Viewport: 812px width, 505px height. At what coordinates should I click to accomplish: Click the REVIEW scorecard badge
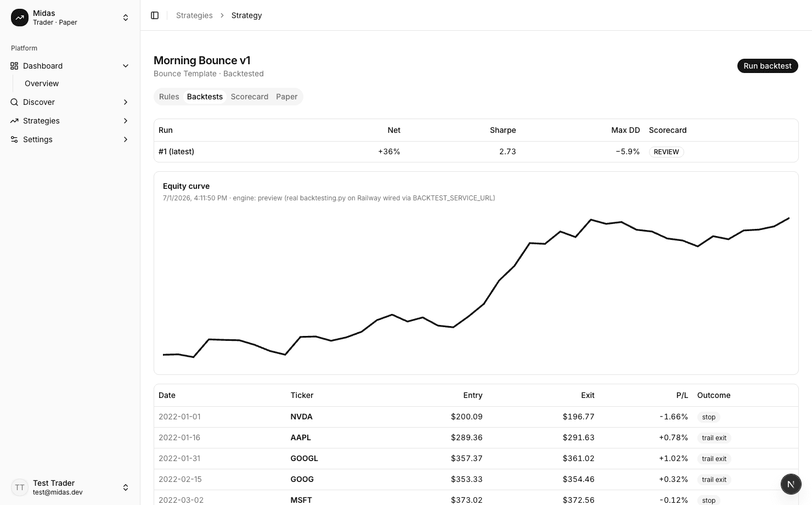click(666, 152)
